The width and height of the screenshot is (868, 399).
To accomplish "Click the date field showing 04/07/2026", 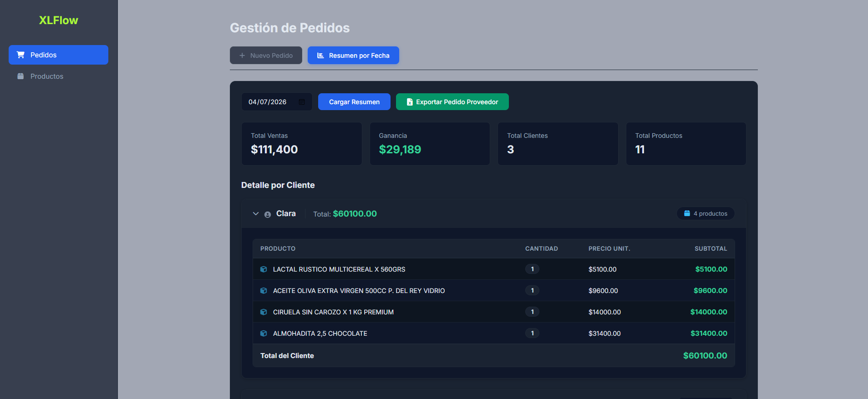I will [x=277, y=102].
